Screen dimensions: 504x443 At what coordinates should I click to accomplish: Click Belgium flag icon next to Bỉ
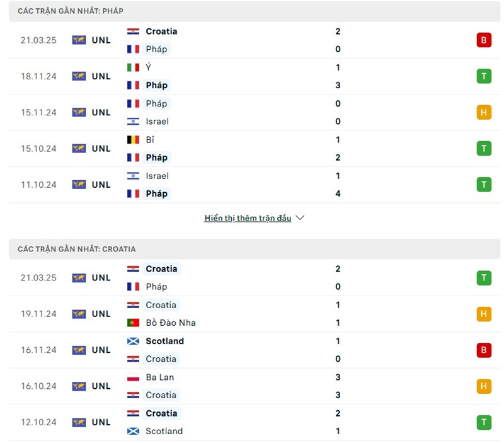click(x=133, y=140)
